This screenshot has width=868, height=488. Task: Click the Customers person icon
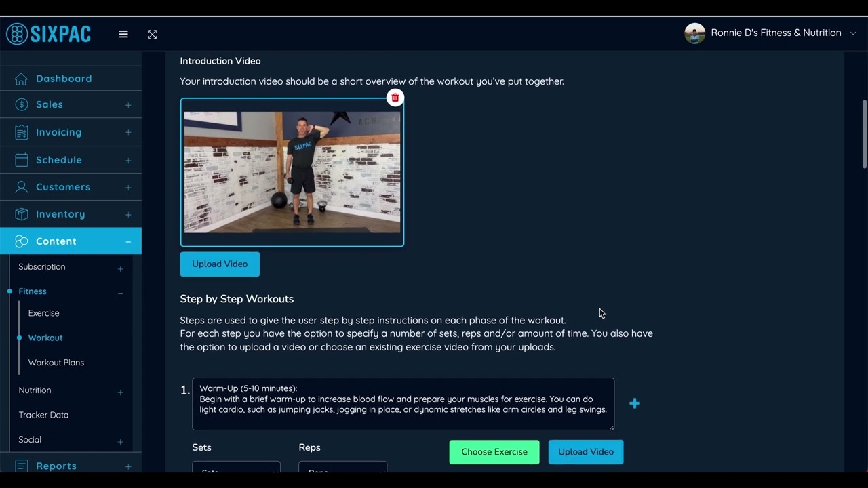(22, 187)
